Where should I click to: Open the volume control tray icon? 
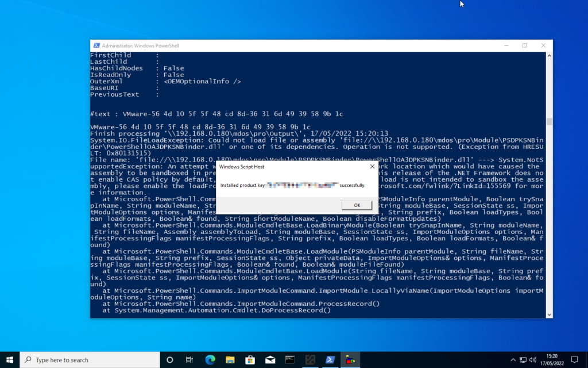532,360
